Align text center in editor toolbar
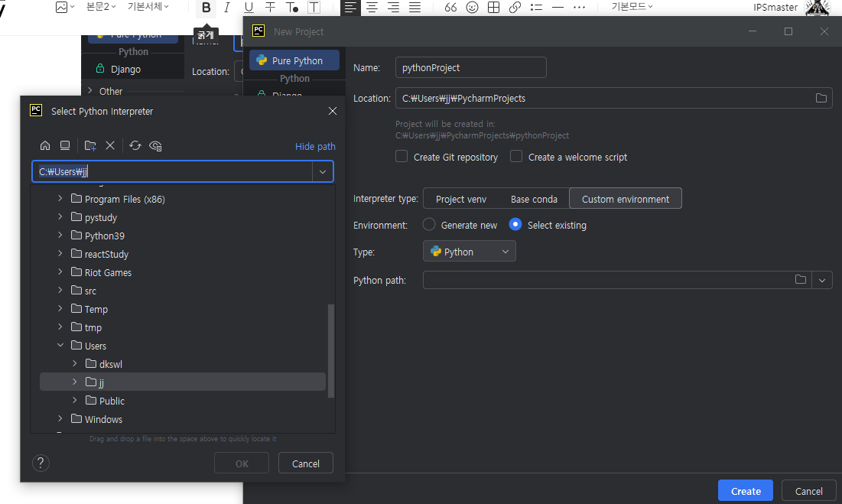This screenshot has height=504, width=842. pyautogui.click(x=372, y=8)
